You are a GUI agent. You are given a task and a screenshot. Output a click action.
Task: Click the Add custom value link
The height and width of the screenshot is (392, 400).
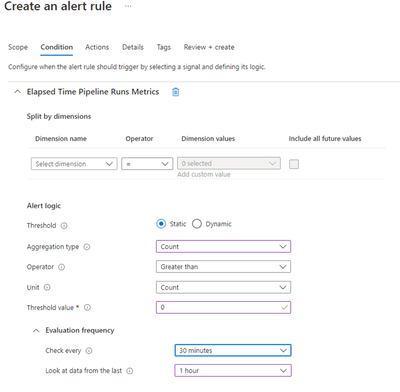[x=204, y=175]
